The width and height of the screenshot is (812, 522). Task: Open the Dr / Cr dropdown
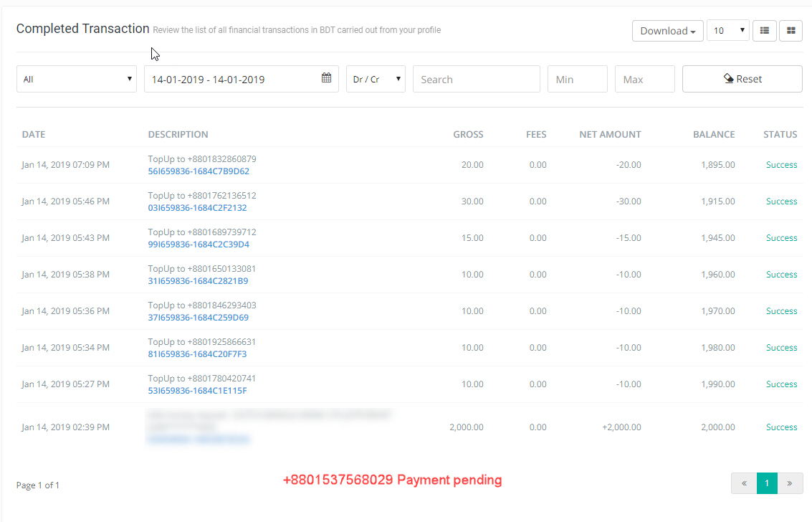pyautogui.click(x=376, y=79)
